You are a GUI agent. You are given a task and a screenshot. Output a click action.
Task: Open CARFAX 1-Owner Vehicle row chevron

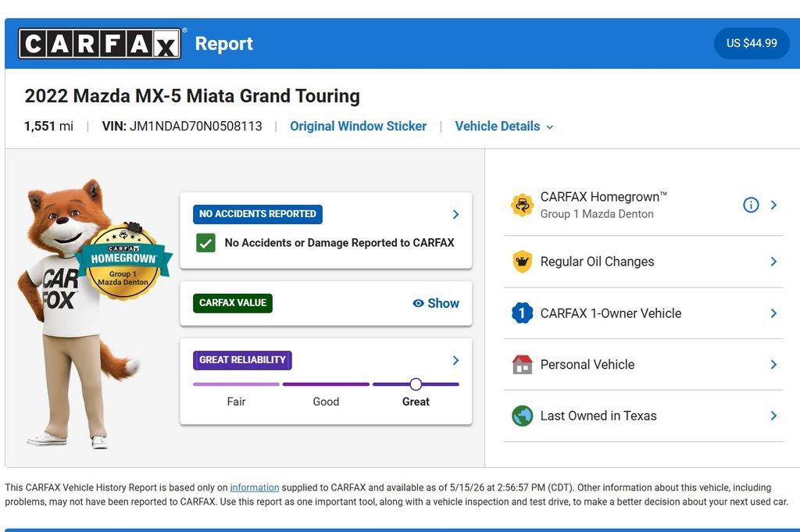tap(773, 313)
